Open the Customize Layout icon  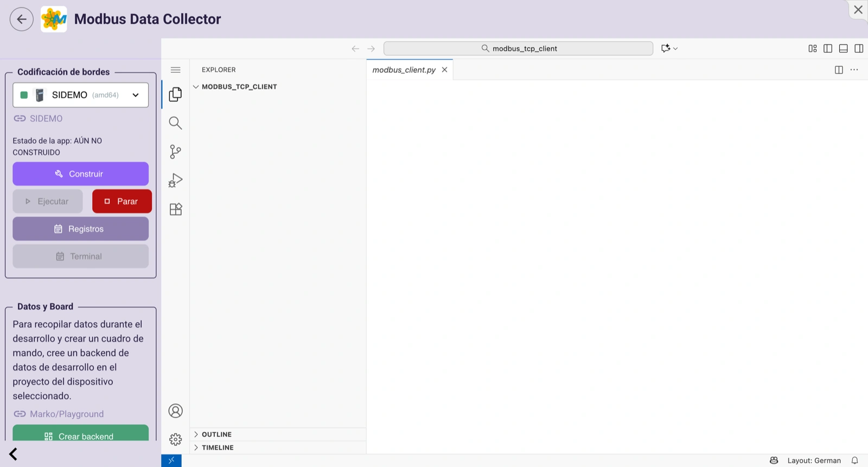(x=813, y=48)
